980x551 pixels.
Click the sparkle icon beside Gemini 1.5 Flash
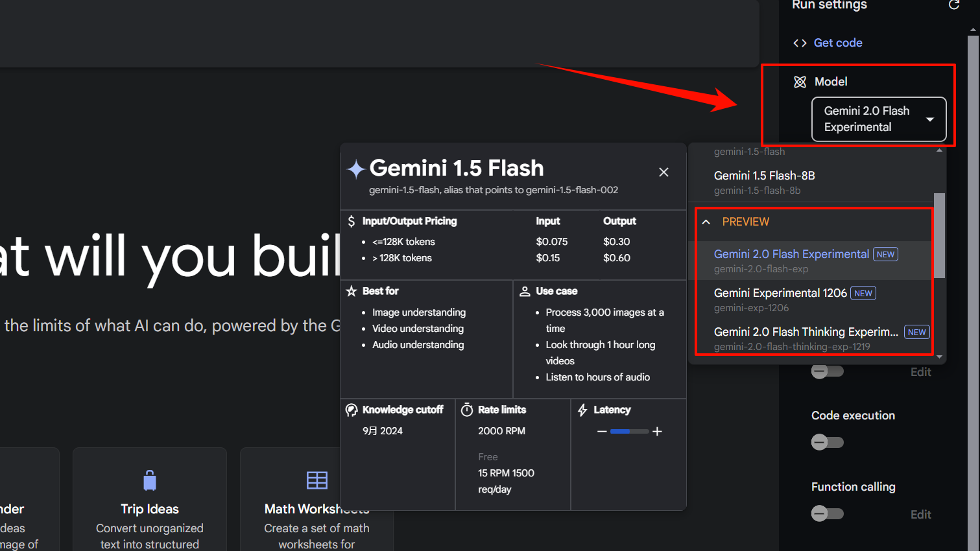[355, 168]
